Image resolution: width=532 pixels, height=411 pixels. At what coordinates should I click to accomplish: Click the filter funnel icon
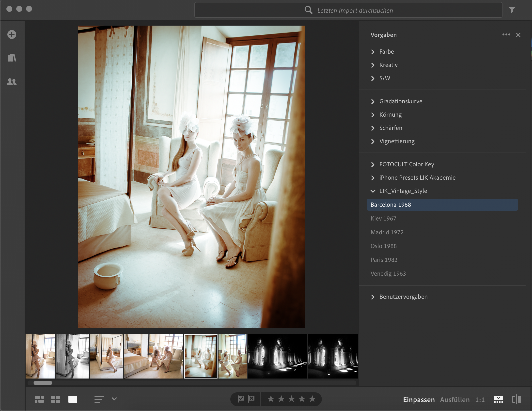pos(512,10)
